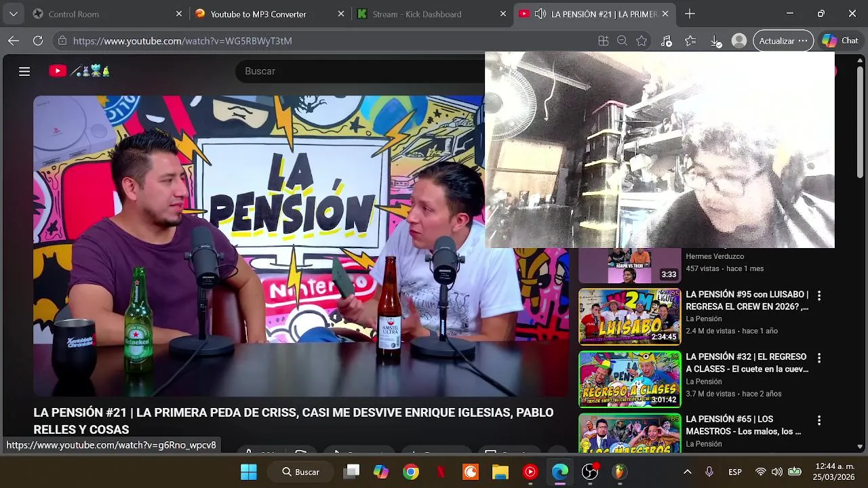Expand the system tray hidden icons chevron

[x=687, y=472]
